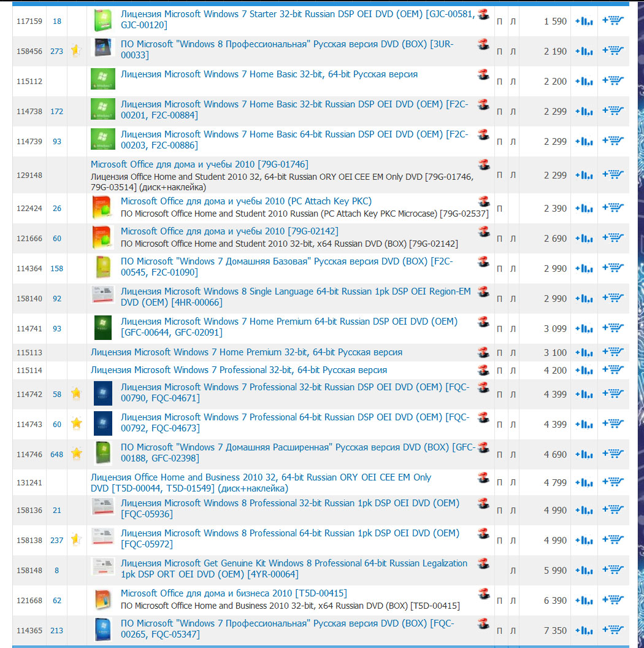Image resolution: width=644 pixels, height=648 pixels.
Task: Compare icon in row 122424
Action: (x=584, y=208)
